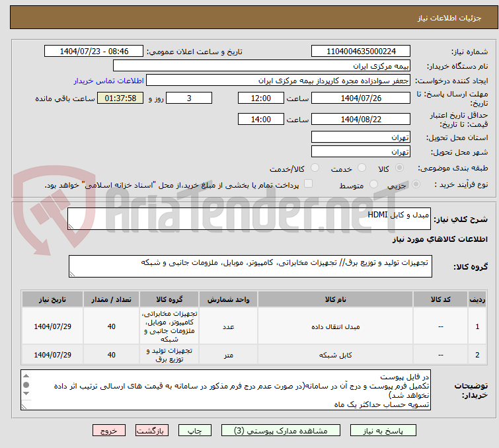Open اطلاعات تماس خریدار link

[x=109, y=81]
